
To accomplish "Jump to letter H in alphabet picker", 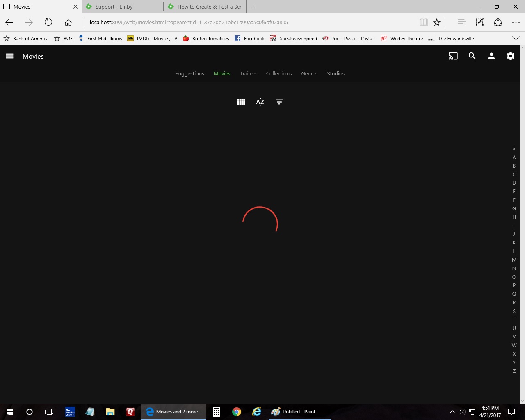I will (514, 217).
